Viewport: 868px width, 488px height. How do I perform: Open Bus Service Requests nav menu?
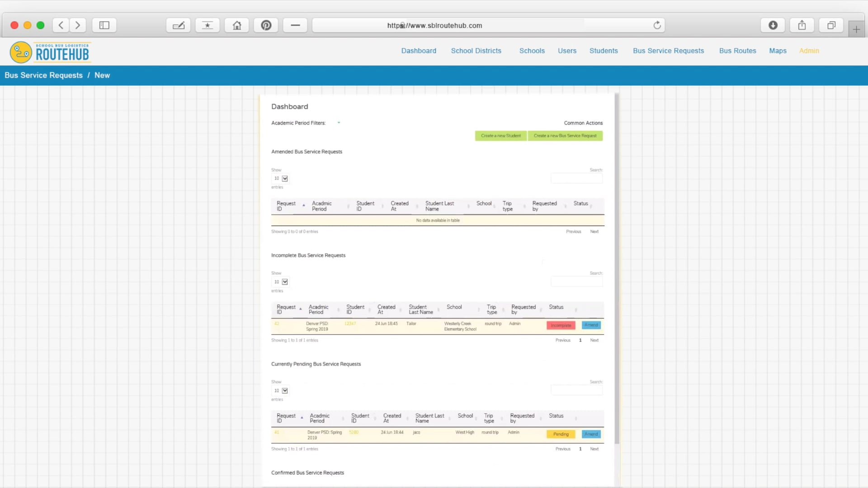[x=668, y=51]
